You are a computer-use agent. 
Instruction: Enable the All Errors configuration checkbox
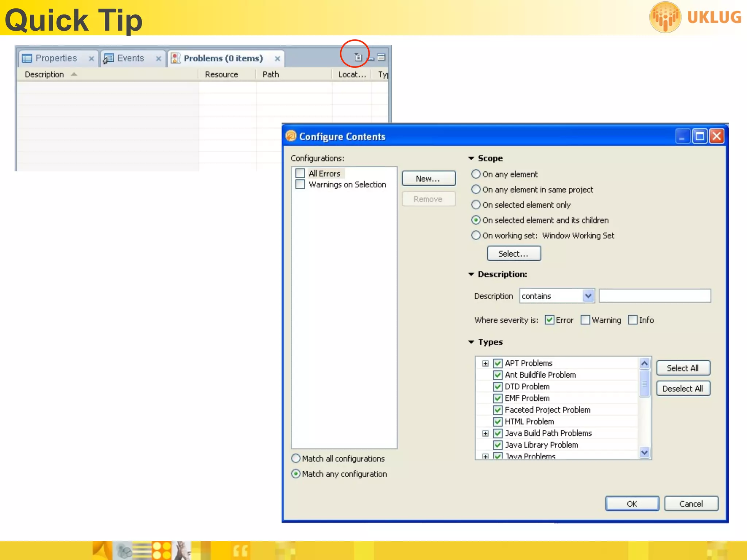pos(300,173)
